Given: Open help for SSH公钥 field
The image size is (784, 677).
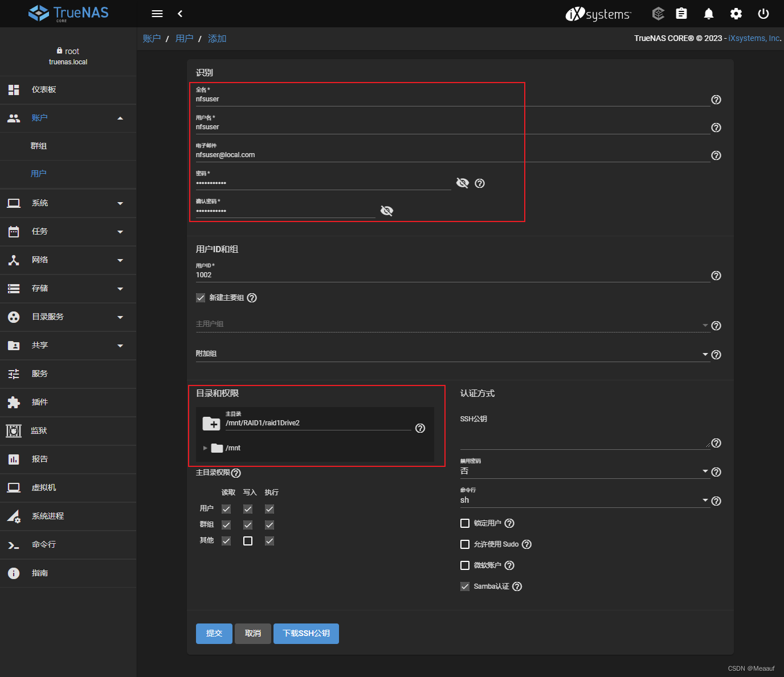Looking at the screenshot, I should point(716,443).
